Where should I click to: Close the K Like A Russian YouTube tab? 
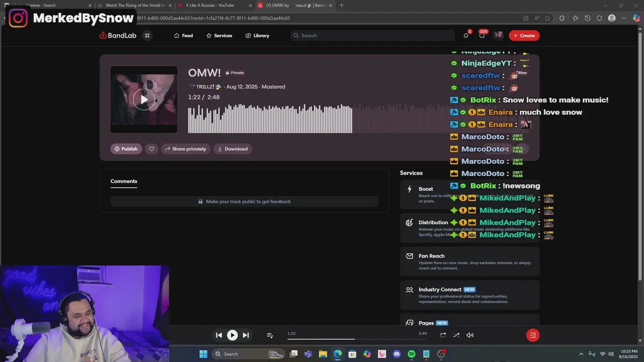[x=251, y=6]
